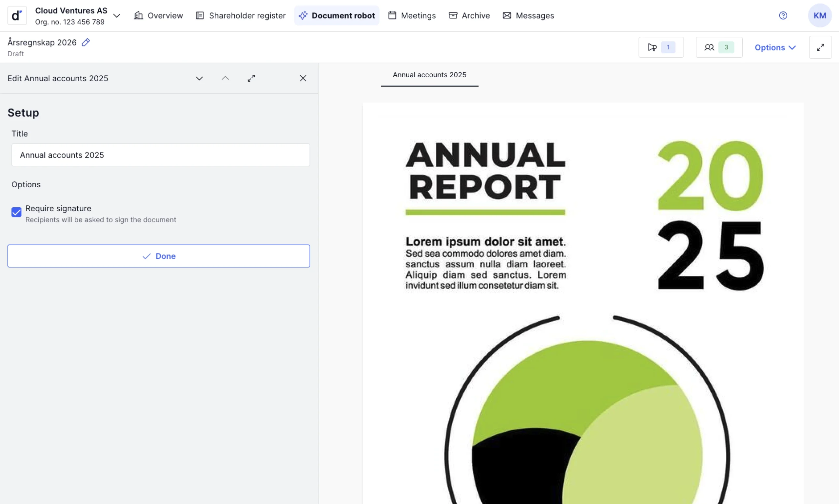Close the Edit Annual accounts 2025 panel
This screenshot has height=504, width=839.
(x=303, y=79)
